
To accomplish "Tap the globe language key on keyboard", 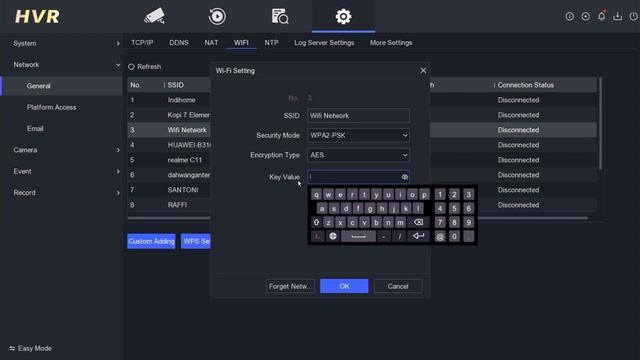I will (x=333, y=236).
